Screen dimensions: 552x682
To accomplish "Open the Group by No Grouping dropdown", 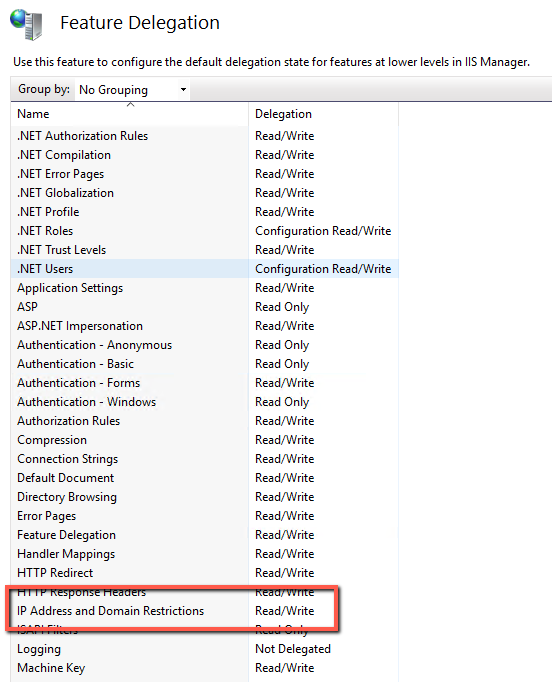I will point(132,90).
